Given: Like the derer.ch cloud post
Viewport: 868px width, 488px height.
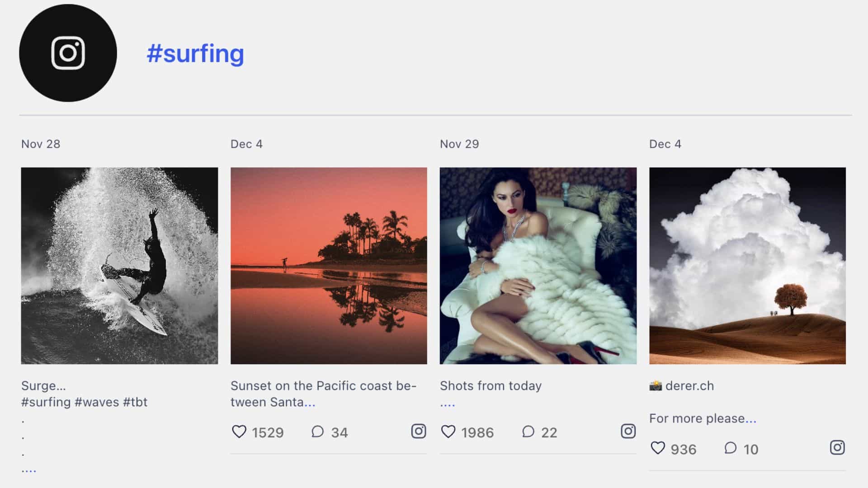Looking at the screenshot, I should click(x=658, y=448).
